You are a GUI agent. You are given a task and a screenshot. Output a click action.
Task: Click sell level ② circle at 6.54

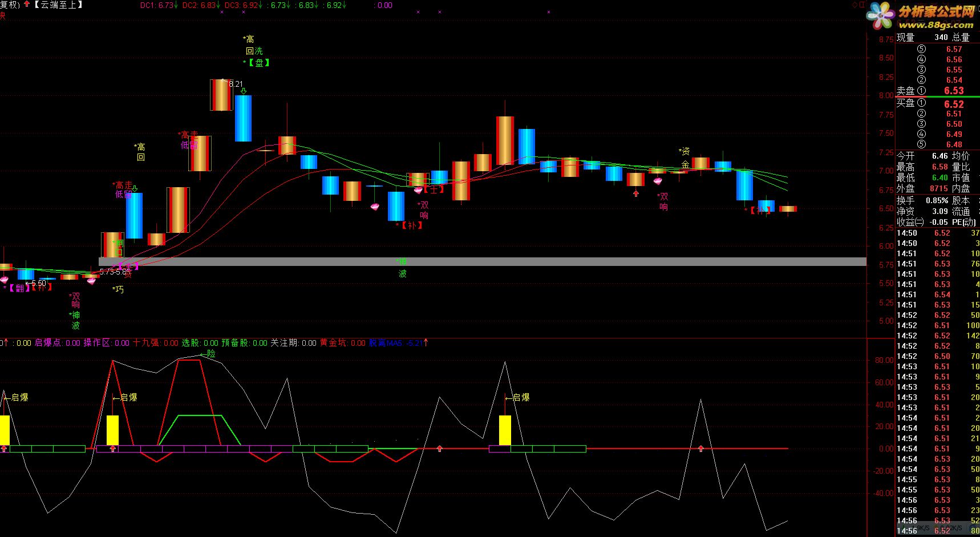921,80
